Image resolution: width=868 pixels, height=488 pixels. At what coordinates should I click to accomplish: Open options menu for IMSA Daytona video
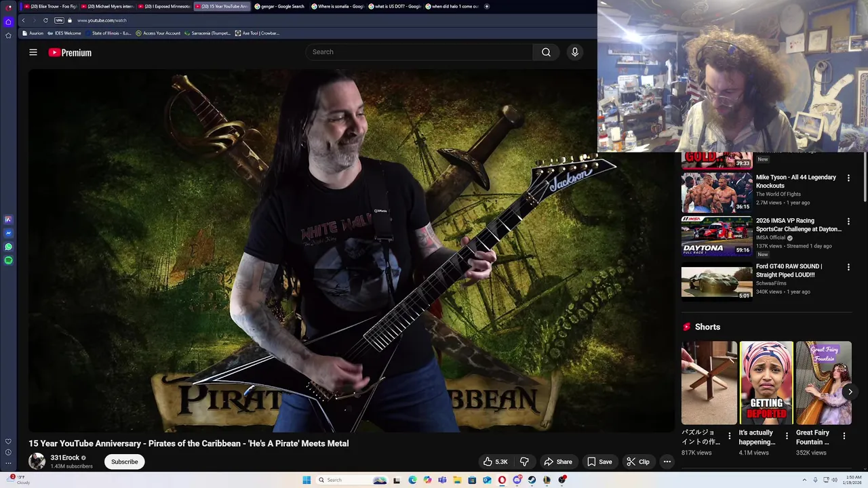pyautogui.click(x=848, y=222)
